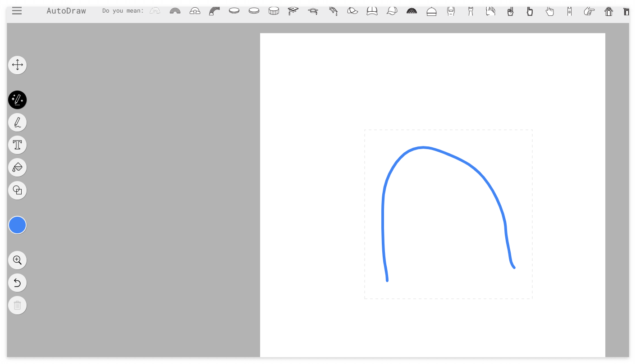Select the two-finger peace hand suggestion

[510, 11]
